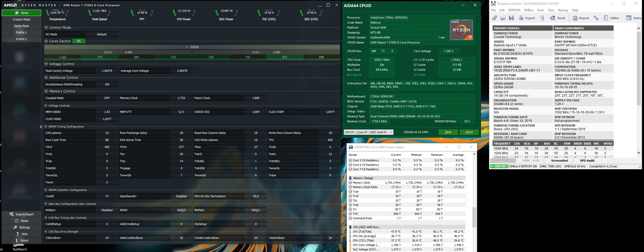This screenshot has width=644, height=252.
Task: Expand the CCD 0 chevron
Action: (187, 47)
